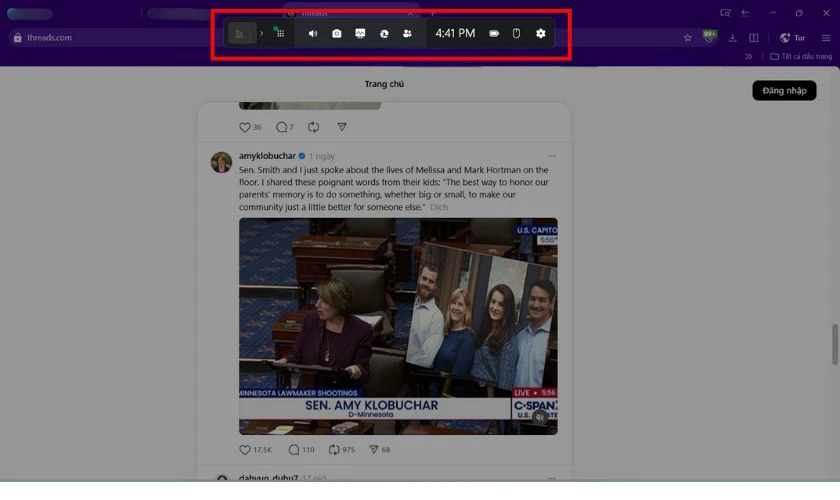840x500 pixels.
Task: Expand hidden bookmarks double-chevron
Action: [748, 56]
